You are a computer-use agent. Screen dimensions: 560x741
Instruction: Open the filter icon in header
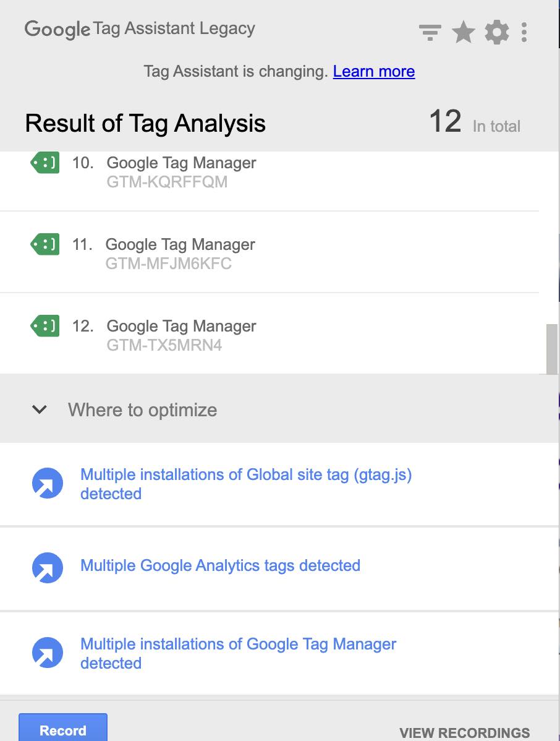point(430,33)
